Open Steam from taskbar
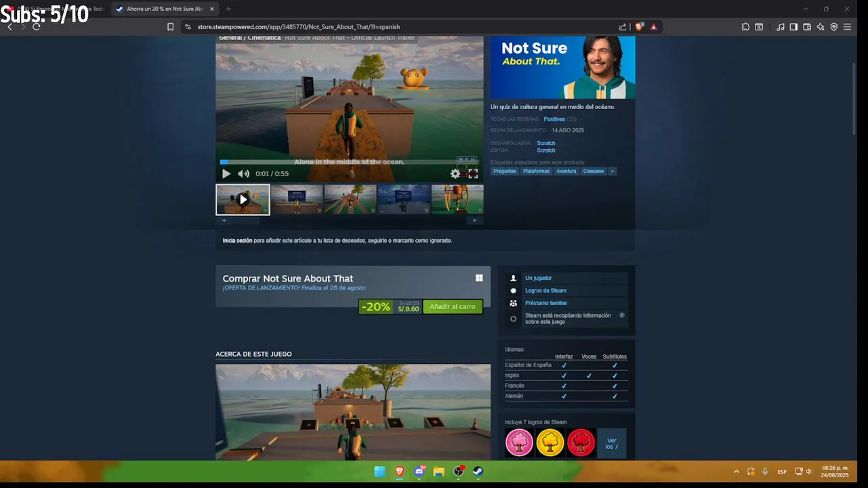Viewport: 868px width, 488px height. tap(478, 471)
